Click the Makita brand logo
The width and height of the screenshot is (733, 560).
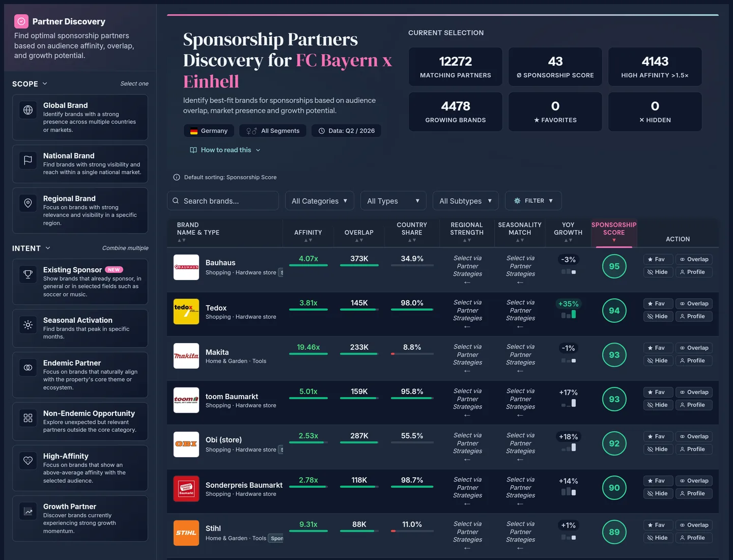coord(186,356)
